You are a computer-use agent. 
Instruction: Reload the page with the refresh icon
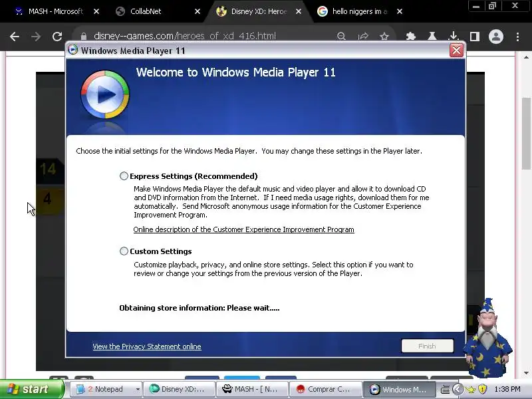[x=57, y=37]
